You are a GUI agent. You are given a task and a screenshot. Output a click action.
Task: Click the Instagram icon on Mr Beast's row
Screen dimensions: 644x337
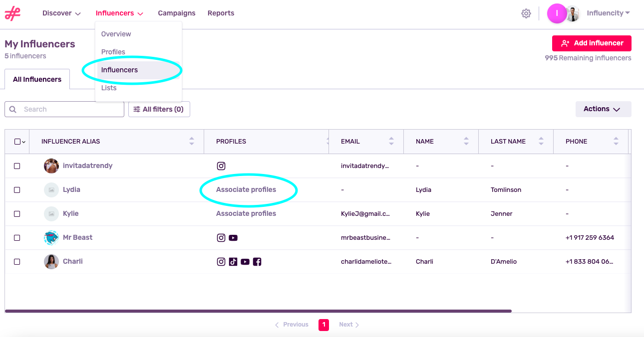pos(221,237)
